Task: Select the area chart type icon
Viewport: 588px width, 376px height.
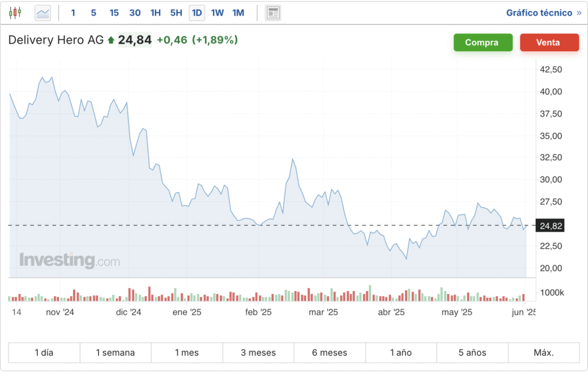Action: point(42,13)
